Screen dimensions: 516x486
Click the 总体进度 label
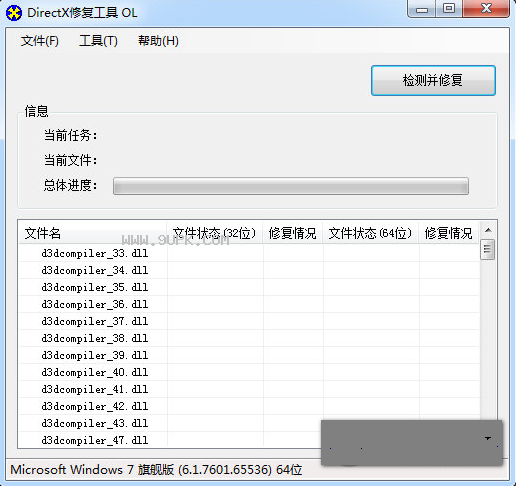point(71,185)
